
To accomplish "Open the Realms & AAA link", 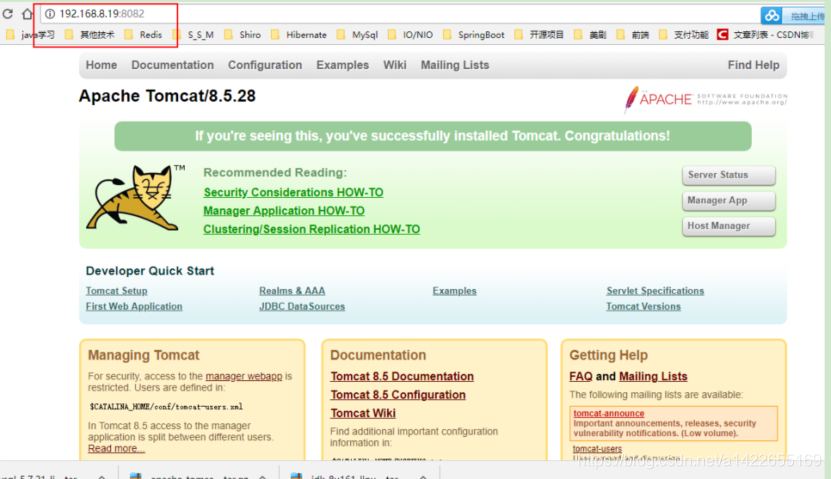I will pyautogui.click(x=292, y=291).
